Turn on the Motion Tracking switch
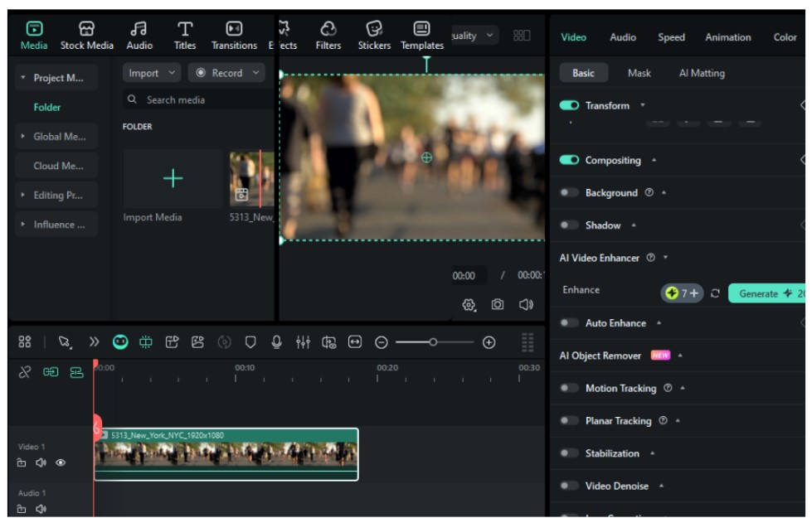The width and height of the screenshot is (812, 518). tap(569, 388)
